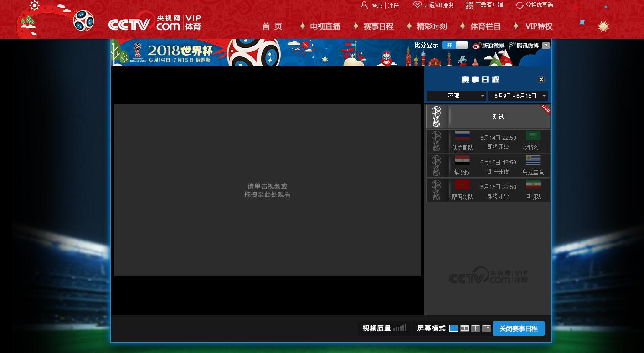Click the Morocco flag icon
Image resolution: width=644 pixels, height=353 pixels.
click(x=462, y=185)
